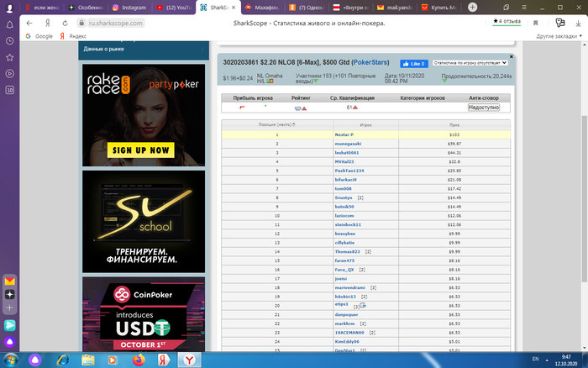Open the SV school advertisement banner
This screenshot has height=368, width=588.
coord(144,222)
